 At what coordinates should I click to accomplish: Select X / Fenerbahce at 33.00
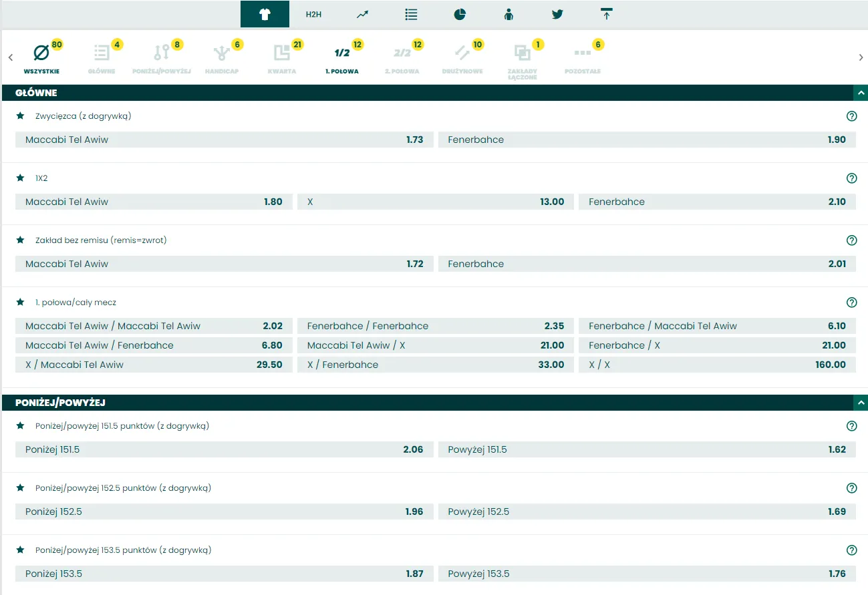436,365
